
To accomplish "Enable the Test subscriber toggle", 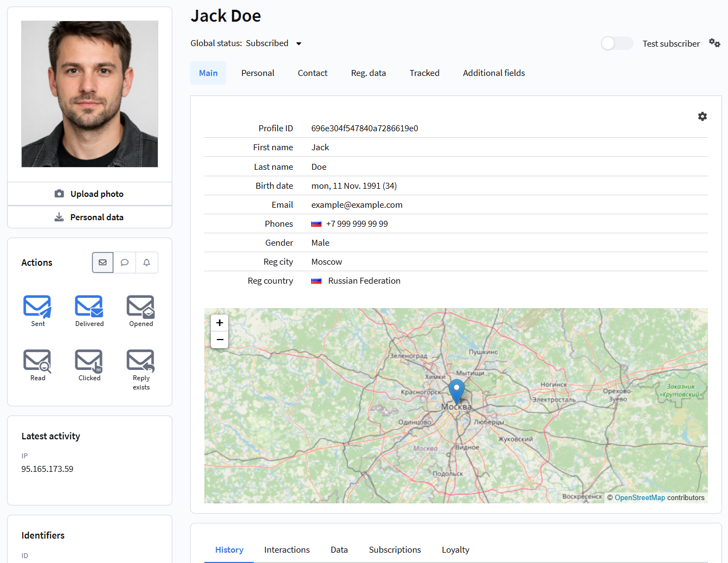I will tap(617, 43).
